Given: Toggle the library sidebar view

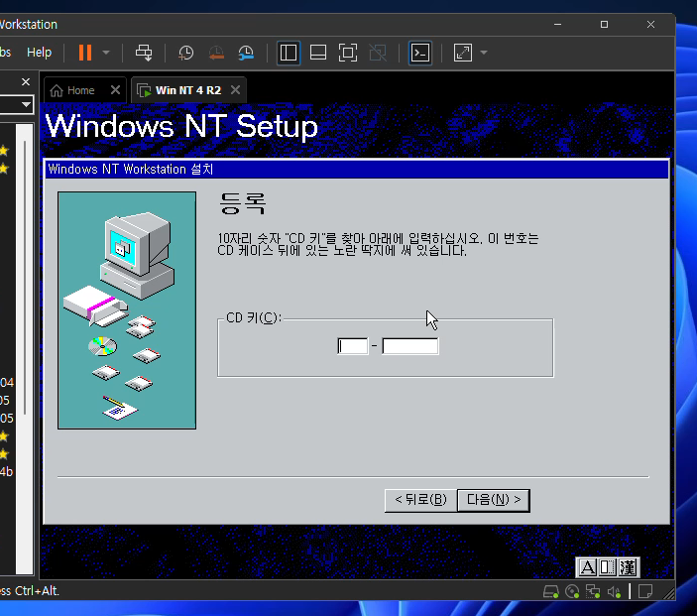Looking at the screenshot, I should click(289, 53).
